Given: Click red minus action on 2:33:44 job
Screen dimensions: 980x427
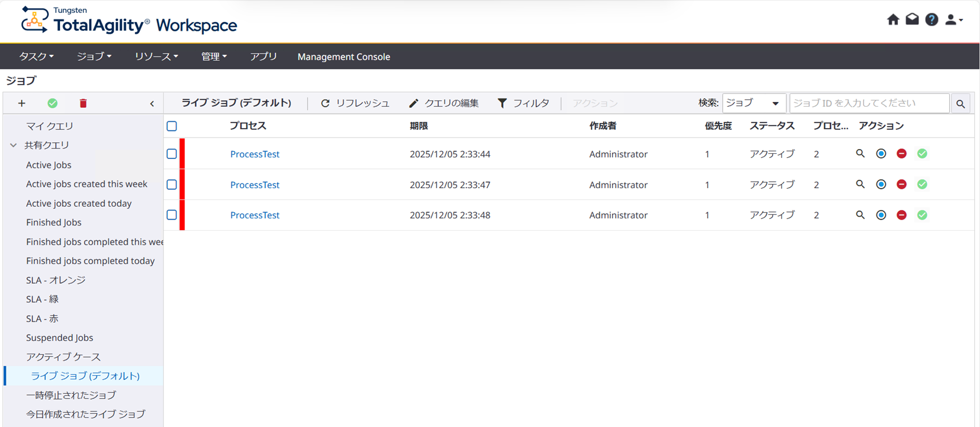Looking at the screenshot, I should [x=901, y=154].
